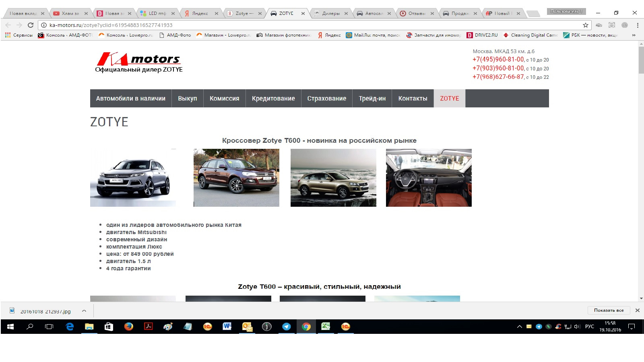This screenshot has width=644, height=362.
Task: Call phone number +7(968)627-66-87
Action: 498,77
